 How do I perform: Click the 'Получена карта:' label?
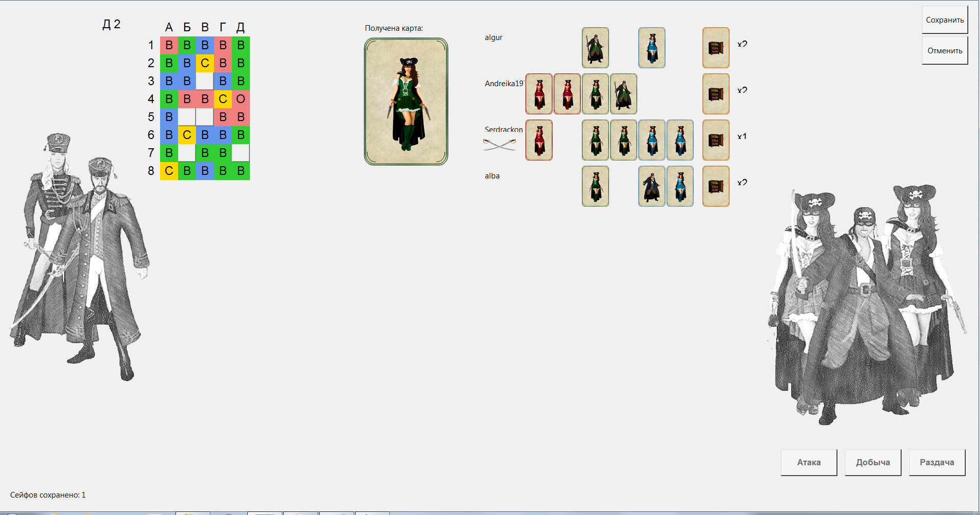394,28
